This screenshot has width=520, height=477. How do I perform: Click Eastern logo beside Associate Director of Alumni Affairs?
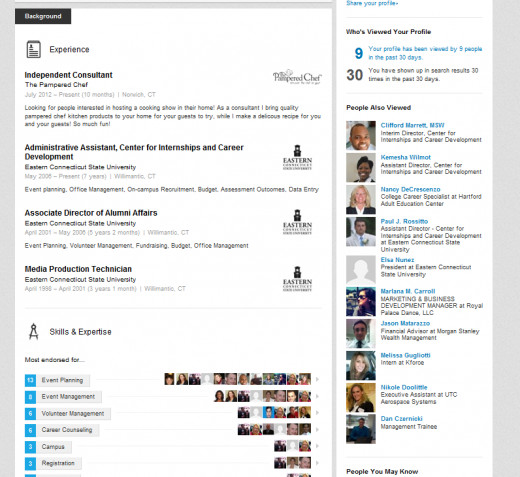(x=297, y=222)
